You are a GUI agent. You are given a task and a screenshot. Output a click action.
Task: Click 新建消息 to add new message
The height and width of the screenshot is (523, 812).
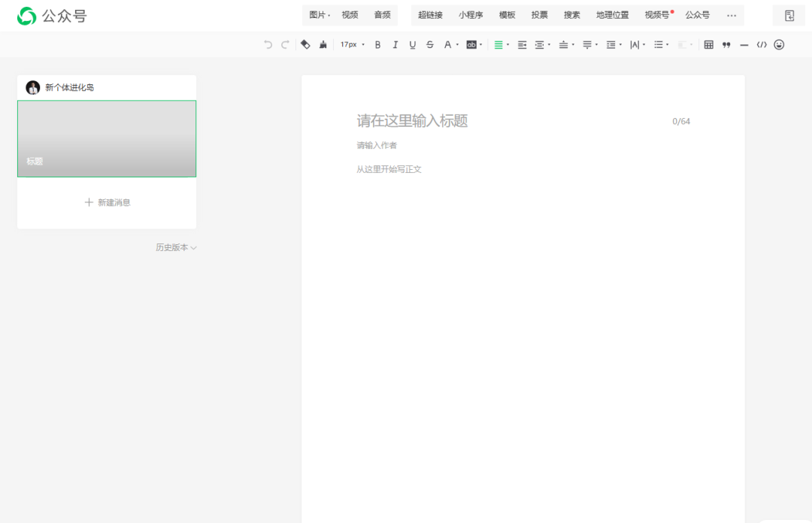[108, 202]
